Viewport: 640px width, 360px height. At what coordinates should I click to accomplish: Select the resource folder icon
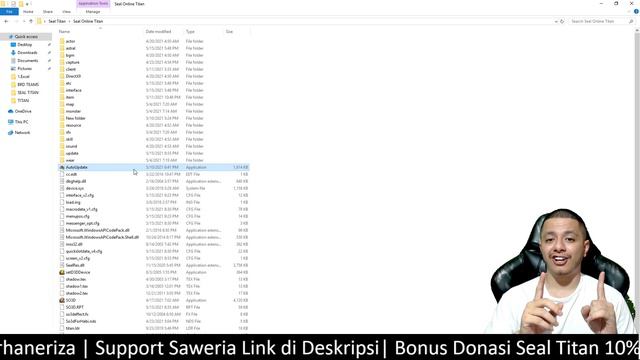pyautogui.click(x=62, y=125)
